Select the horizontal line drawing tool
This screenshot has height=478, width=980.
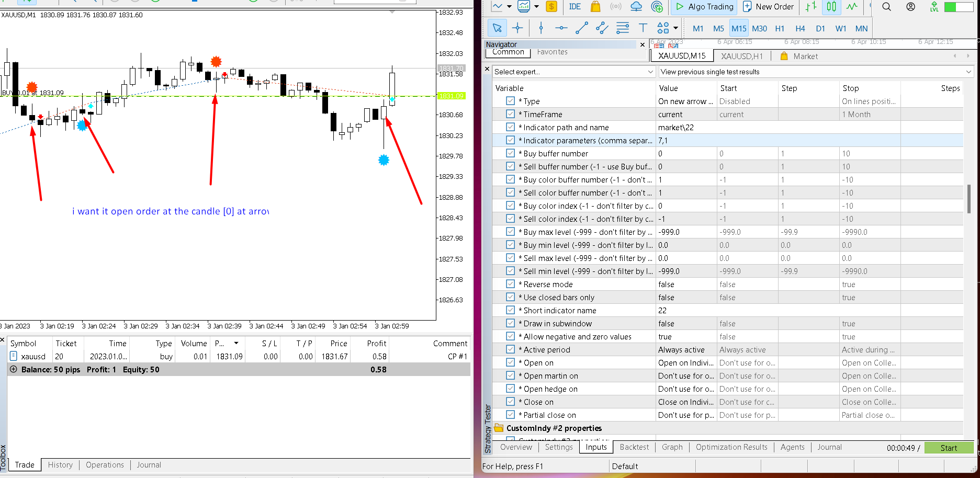click(561, 28)
